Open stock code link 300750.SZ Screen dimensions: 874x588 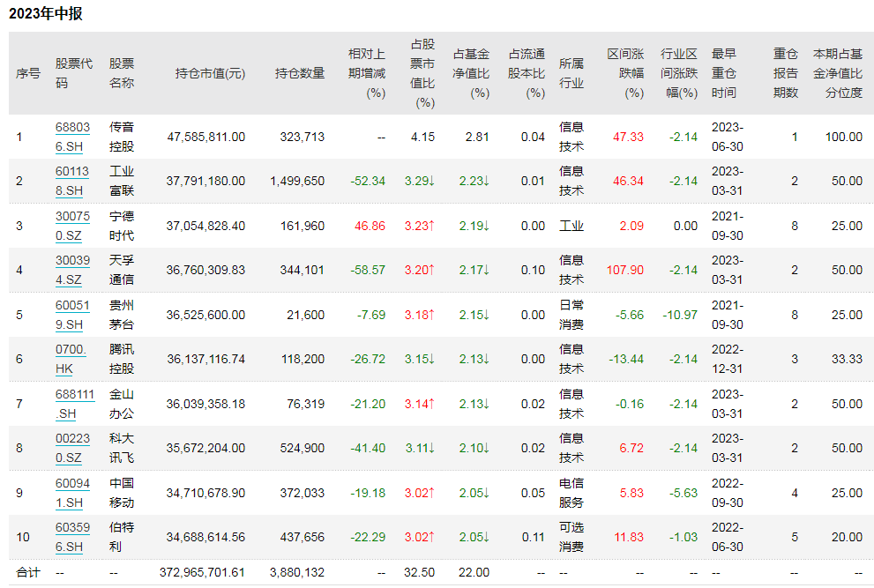(x=72, y=226)
